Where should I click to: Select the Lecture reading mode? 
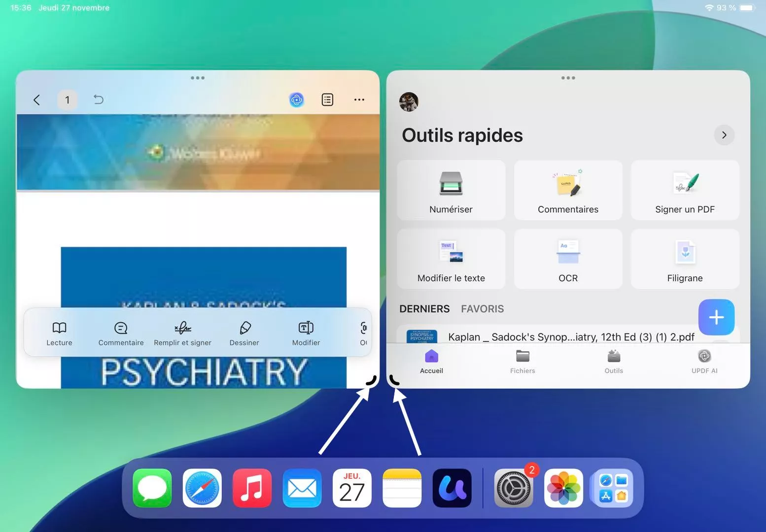click(59, 333)
